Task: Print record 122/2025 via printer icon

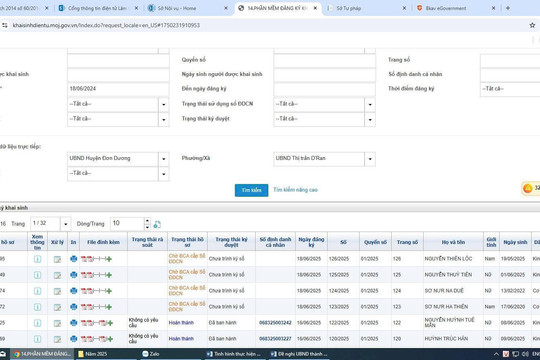Action: pos(73,323)
